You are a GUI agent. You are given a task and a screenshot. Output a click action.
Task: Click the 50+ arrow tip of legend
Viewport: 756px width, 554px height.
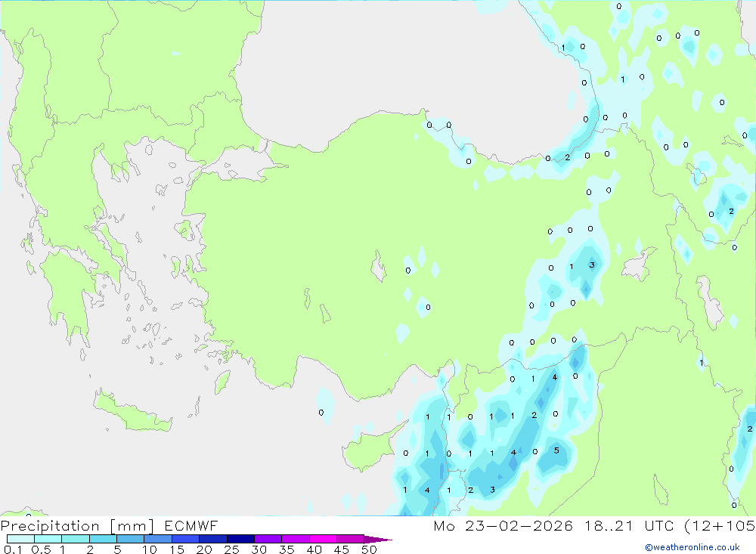point(378,539)
